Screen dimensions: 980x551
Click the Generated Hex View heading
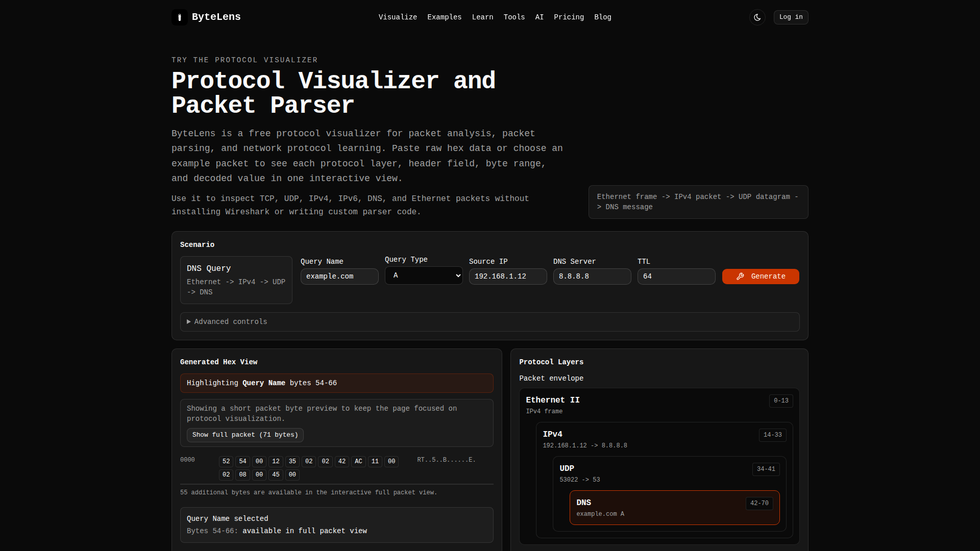coord(218,362)
